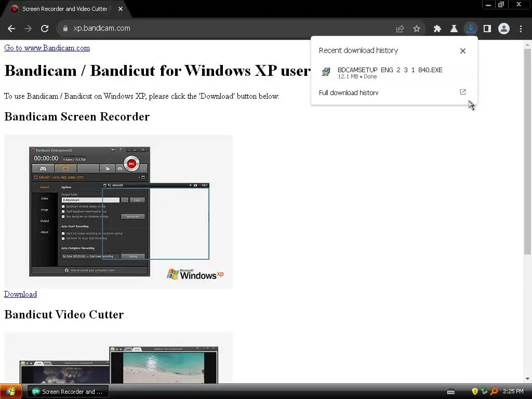532x399 pixels.
Task: Toggle the Downloads toolbar icon
Action: (471, 29)
